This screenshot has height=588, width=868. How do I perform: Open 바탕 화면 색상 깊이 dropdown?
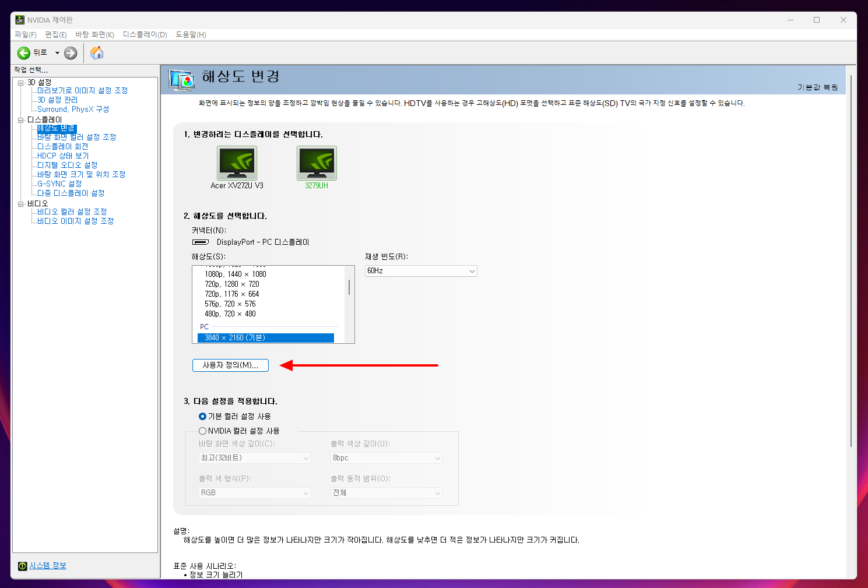point(255,458)
